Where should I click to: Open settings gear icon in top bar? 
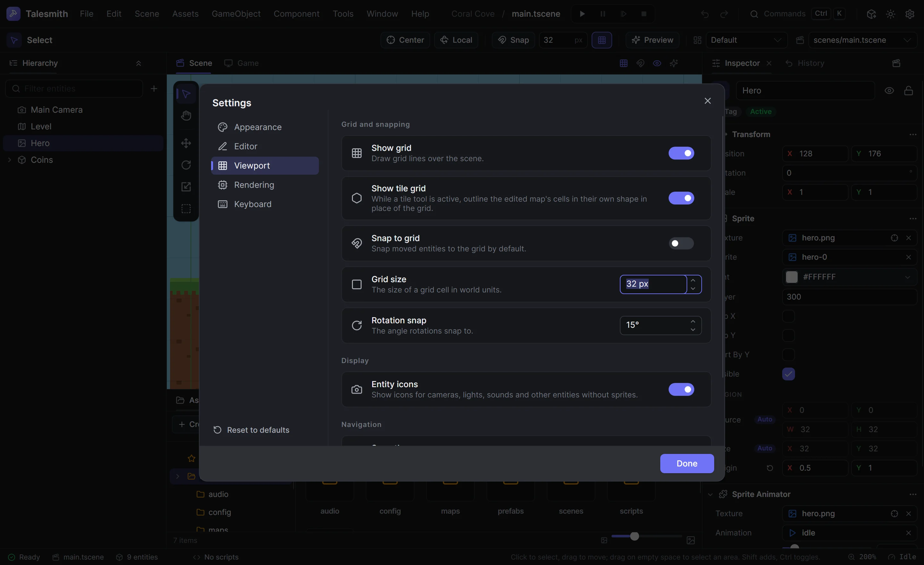910,14
